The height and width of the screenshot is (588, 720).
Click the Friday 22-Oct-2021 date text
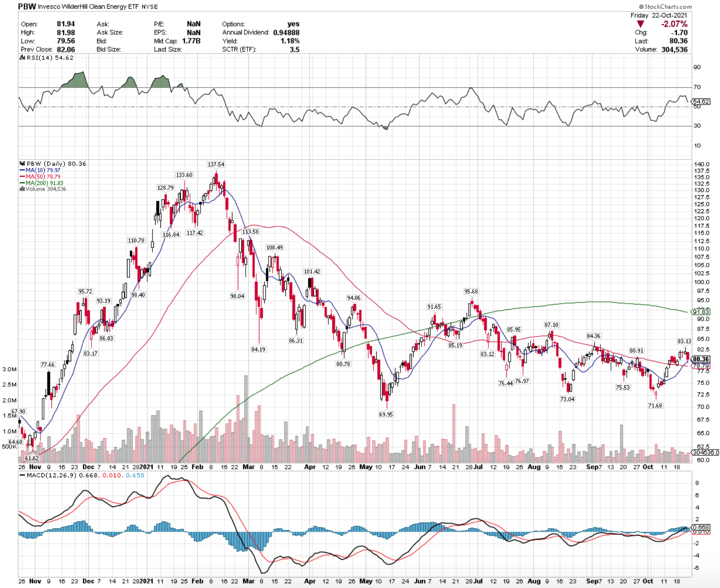(x=658, y=15)
